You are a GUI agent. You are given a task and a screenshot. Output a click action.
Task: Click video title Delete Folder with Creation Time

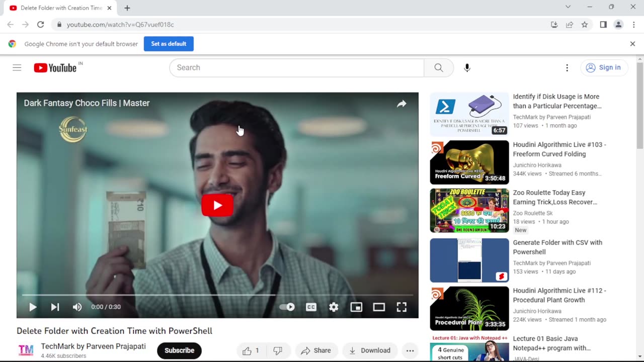point(114,331)
